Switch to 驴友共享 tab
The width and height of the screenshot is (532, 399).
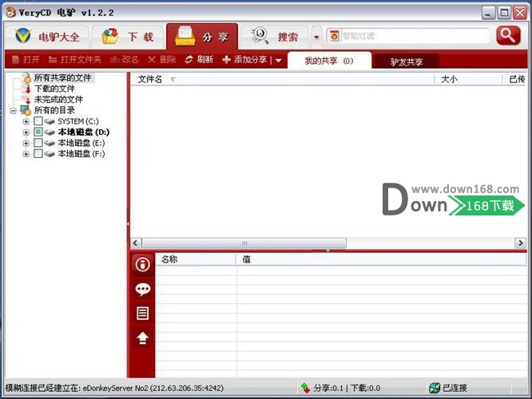coord(406,62)
